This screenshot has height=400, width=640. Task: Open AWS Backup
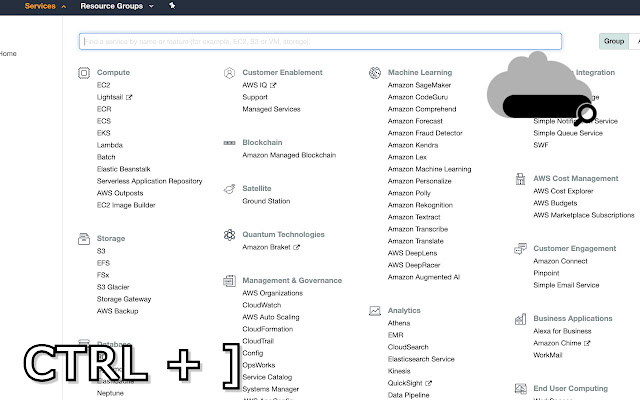(118, 311)
